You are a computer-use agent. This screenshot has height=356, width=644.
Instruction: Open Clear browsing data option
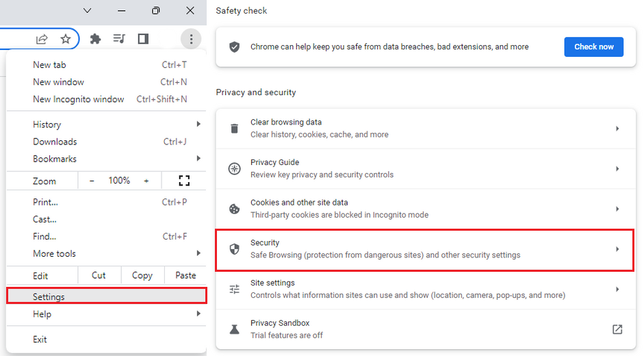[x=424, y=129]
